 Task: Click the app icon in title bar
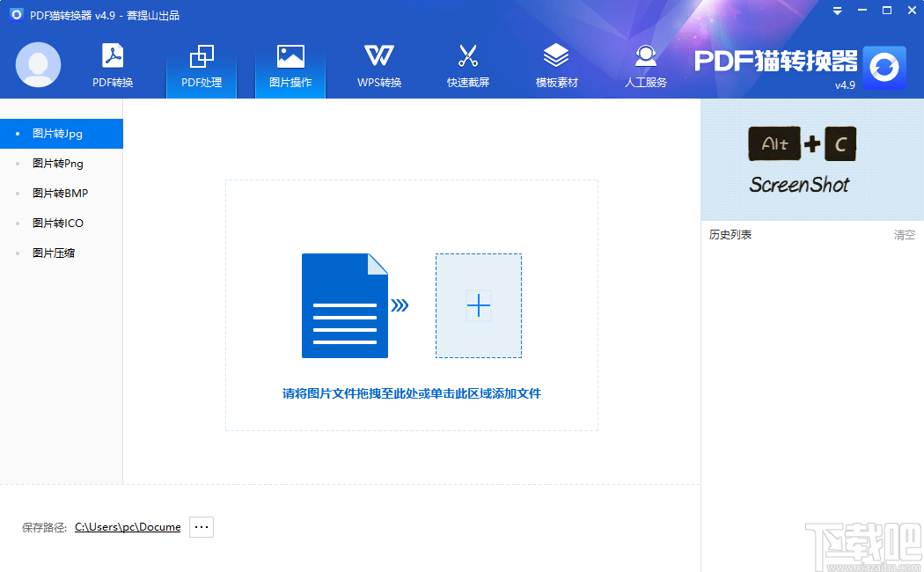click(17, 14)
